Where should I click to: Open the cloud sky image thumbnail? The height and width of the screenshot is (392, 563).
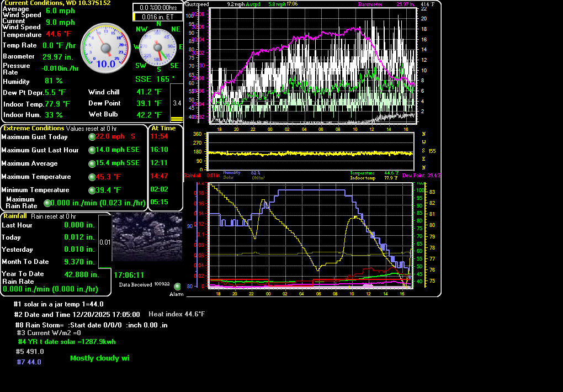[147, 236]
